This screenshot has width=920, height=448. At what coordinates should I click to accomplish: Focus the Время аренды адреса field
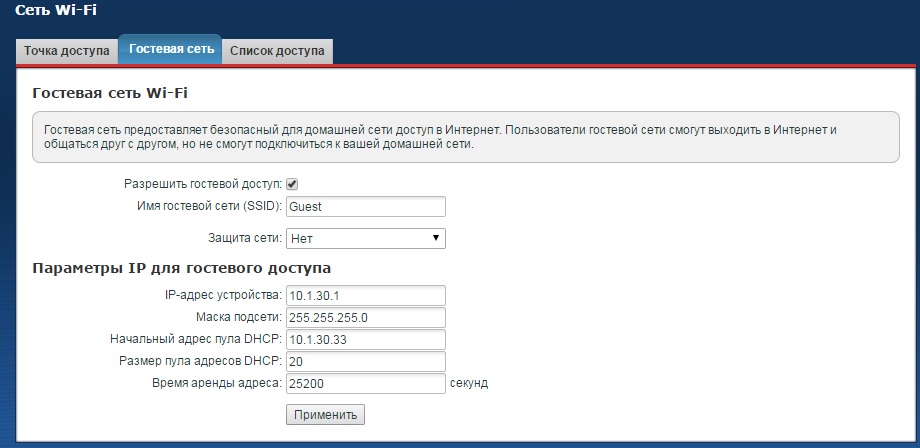pos(365,383)
